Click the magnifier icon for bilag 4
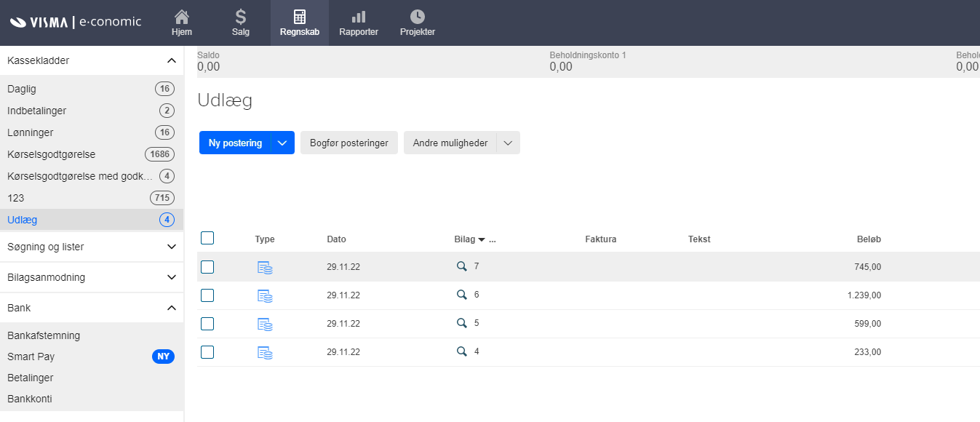Image resolution: width=980 pixels, height=422 pixels. point(461,351)
